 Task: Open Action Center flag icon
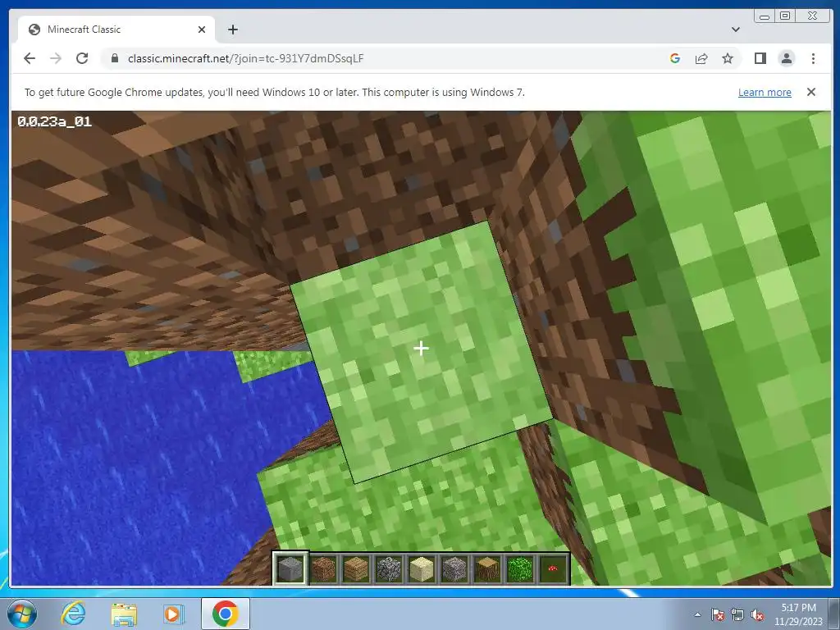point(717,614)
